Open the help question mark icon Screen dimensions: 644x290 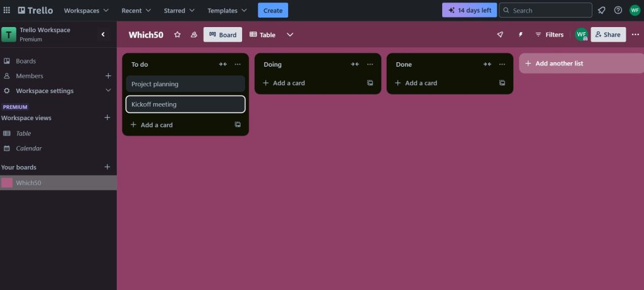tap(618, 10)
